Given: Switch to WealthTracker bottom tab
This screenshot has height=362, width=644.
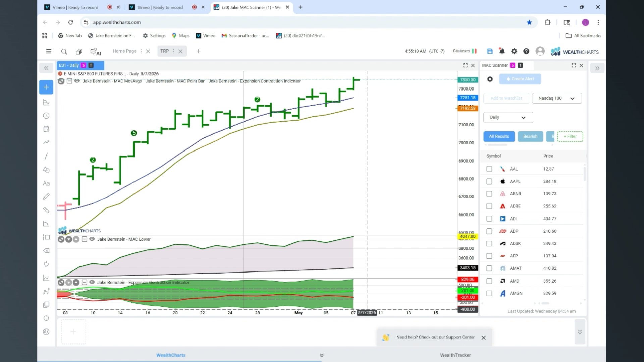Looking at the screenshot, I should pos(455,355).
